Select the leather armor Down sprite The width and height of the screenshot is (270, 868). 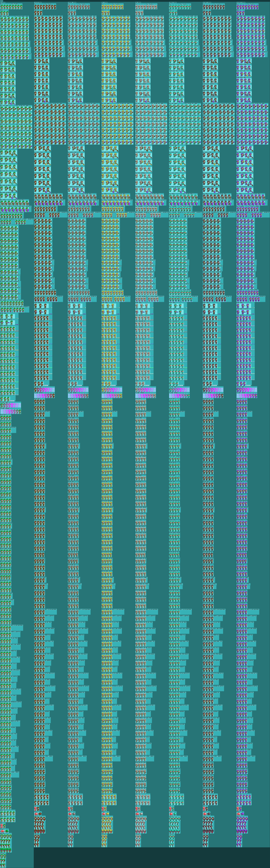(x=38, y=814)
